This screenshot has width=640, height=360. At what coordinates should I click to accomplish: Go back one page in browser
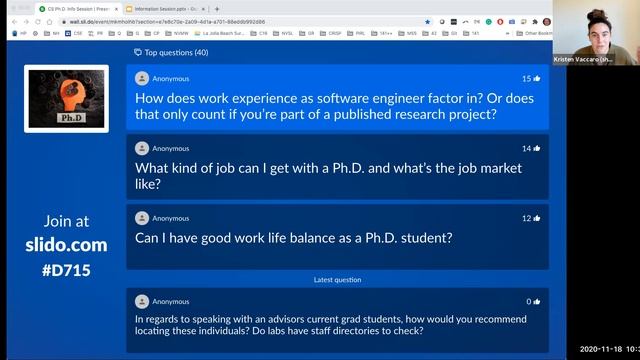pos(15,22)
